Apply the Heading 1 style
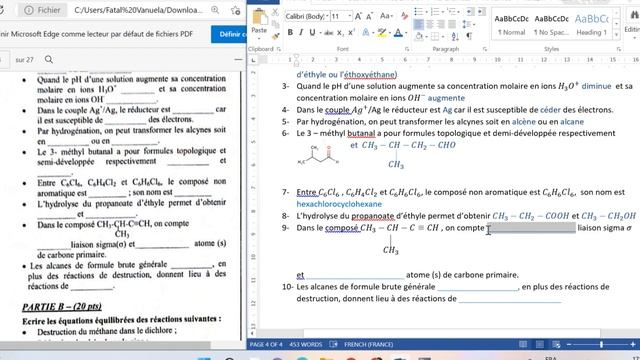The height and width of the screenshot is (360, 640). [x=591, y=24]
